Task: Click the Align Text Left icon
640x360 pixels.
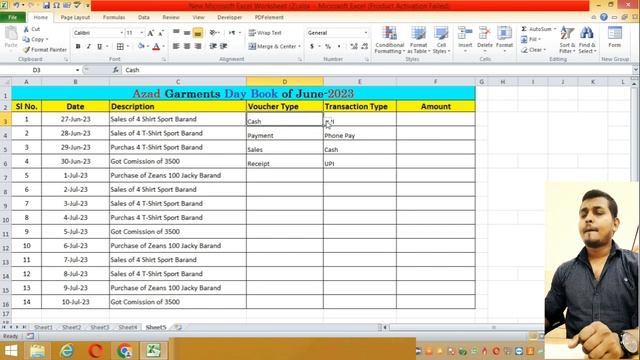Action: coord(176,46)
